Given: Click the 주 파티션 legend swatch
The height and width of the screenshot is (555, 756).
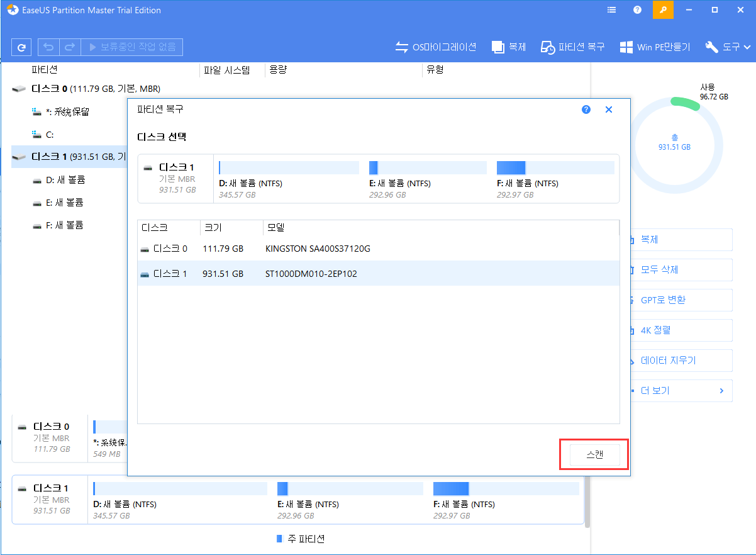Looking at the screenshot, I should (x=280, y=539).
